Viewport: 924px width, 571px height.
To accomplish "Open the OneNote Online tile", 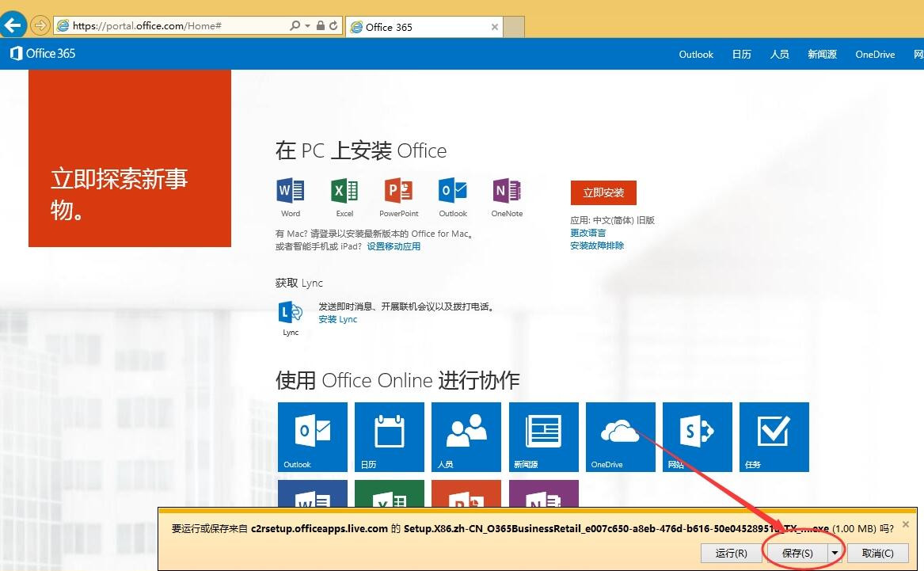I will pyautogui.click(x=543, y=493).
